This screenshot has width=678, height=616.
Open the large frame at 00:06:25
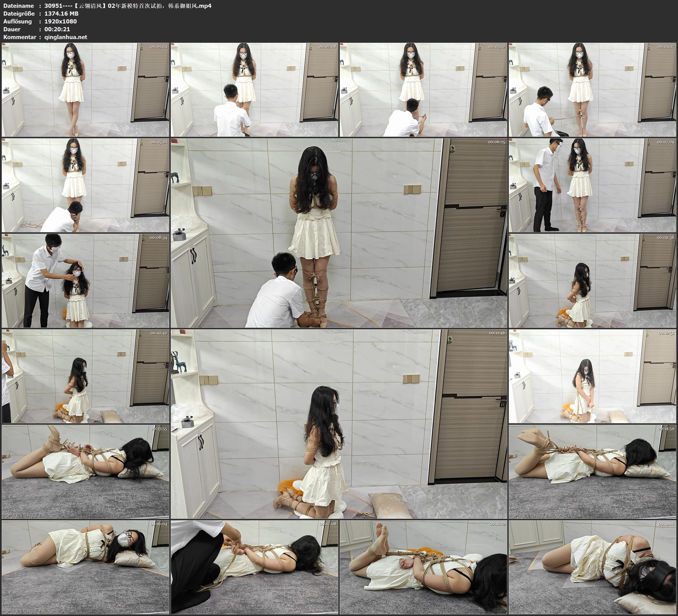coord(339,233)
